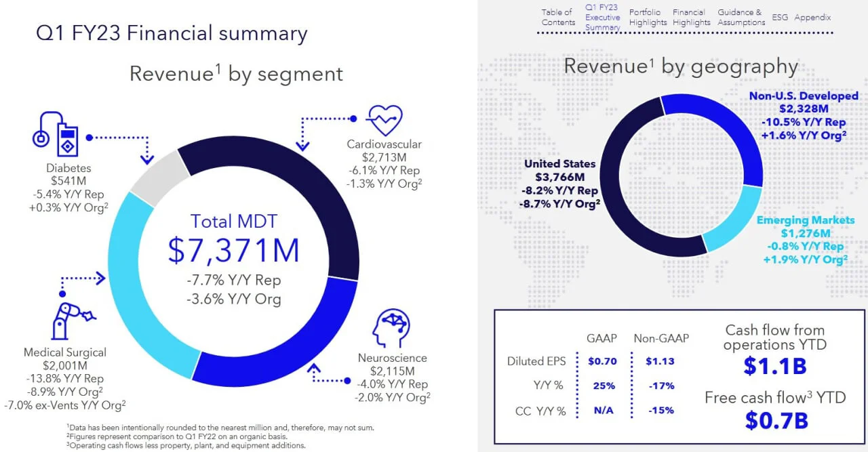Open the Appendix tab
Screen dimensions: 868x452
pyautogui.click(x=812, y=18)
